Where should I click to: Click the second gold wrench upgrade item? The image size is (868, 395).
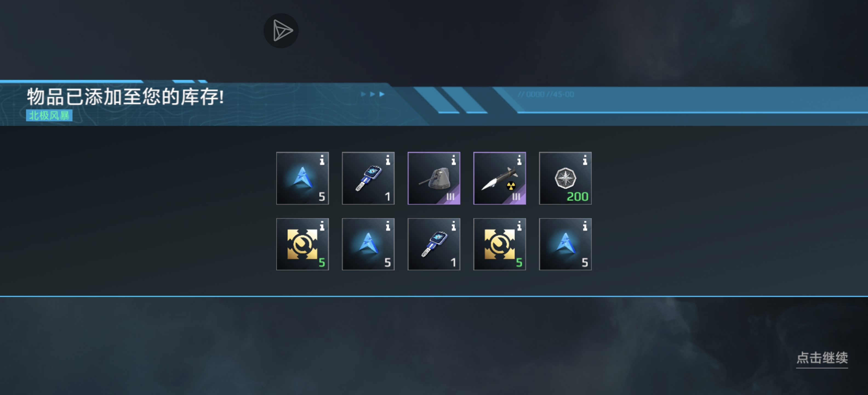click(x=499, y=244)
